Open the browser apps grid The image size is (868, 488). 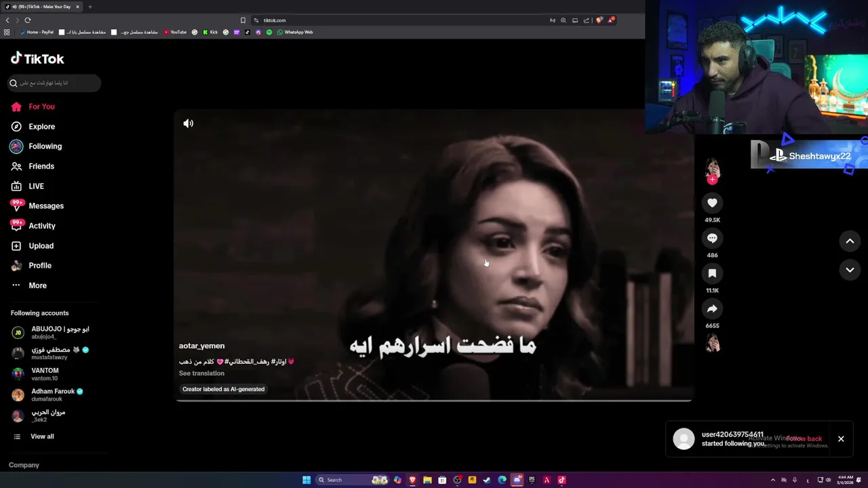pyautogui.click(x=7, y=32)
